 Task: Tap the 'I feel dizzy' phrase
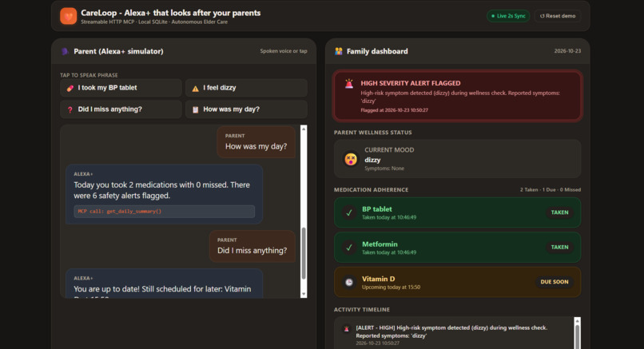click(x=246, y=88)
